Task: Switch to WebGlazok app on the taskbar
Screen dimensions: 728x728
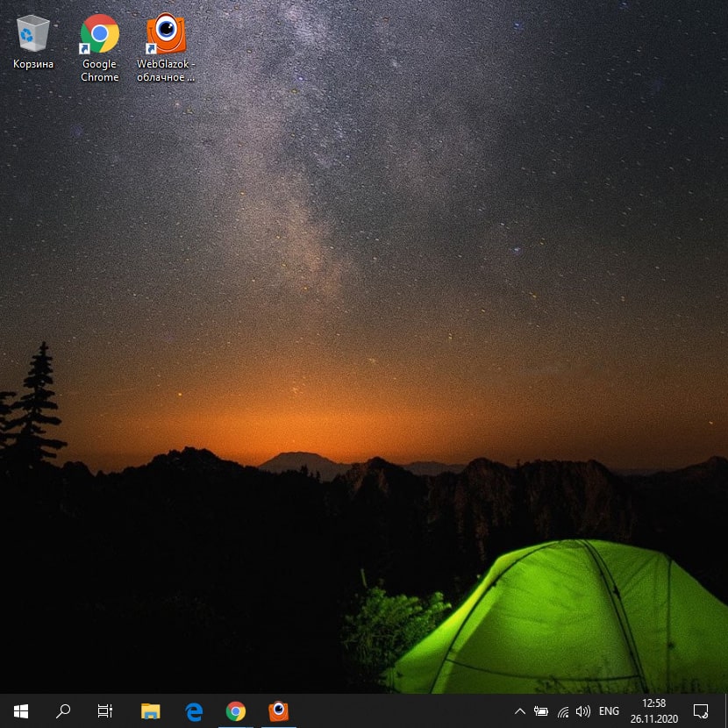Action: 278,710
